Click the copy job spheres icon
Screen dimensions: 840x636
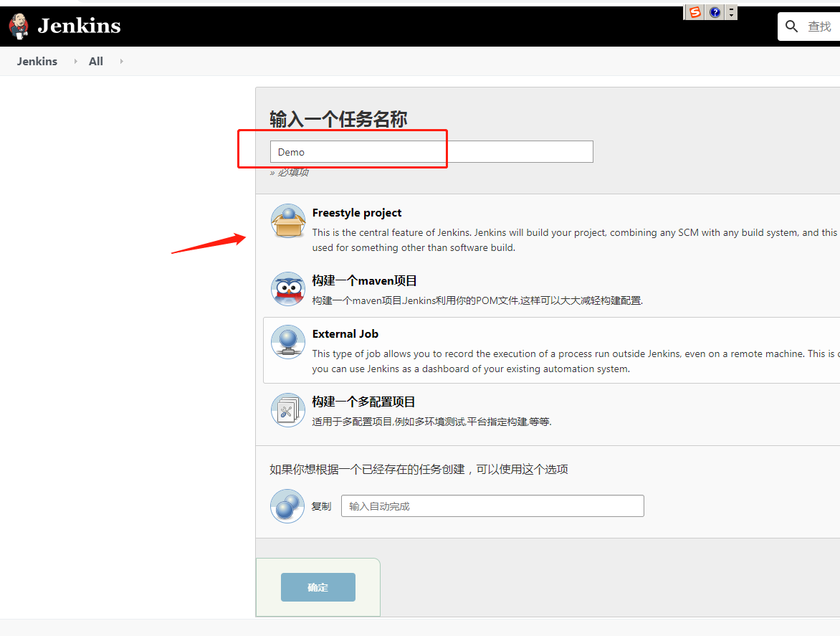click(x=287, y=506)
